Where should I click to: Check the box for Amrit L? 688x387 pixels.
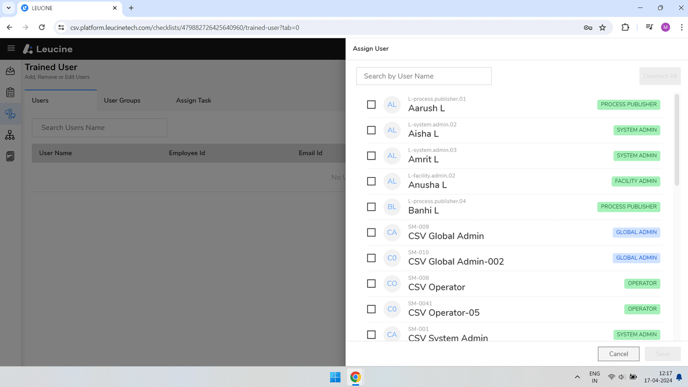[371, 155]
